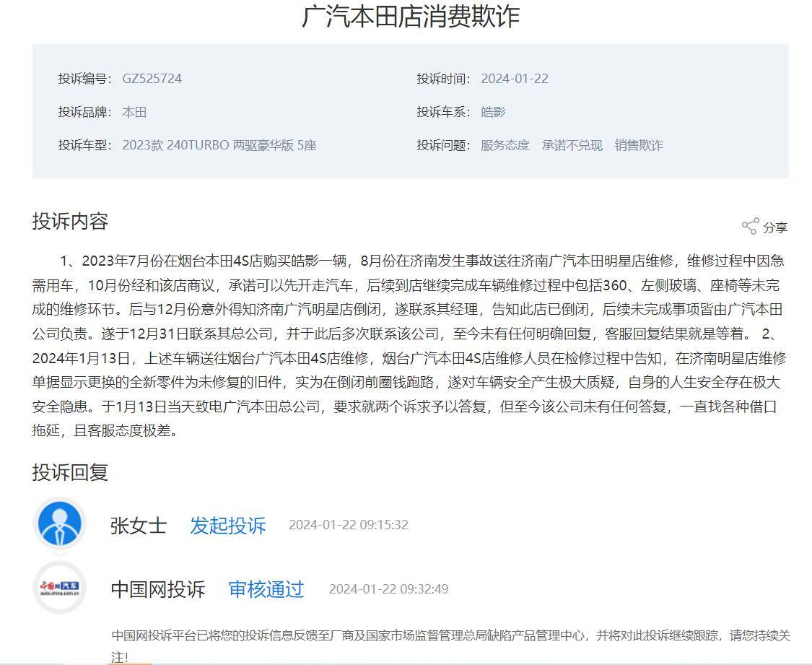Click the complaint paragraph starting 1、2023年7月份
The image size is (812, 665).
point(410,345)
